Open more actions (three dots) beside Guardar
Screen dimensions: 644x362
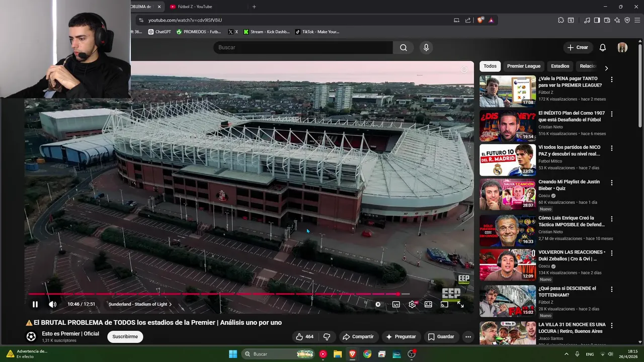click(x=468, y=337)
